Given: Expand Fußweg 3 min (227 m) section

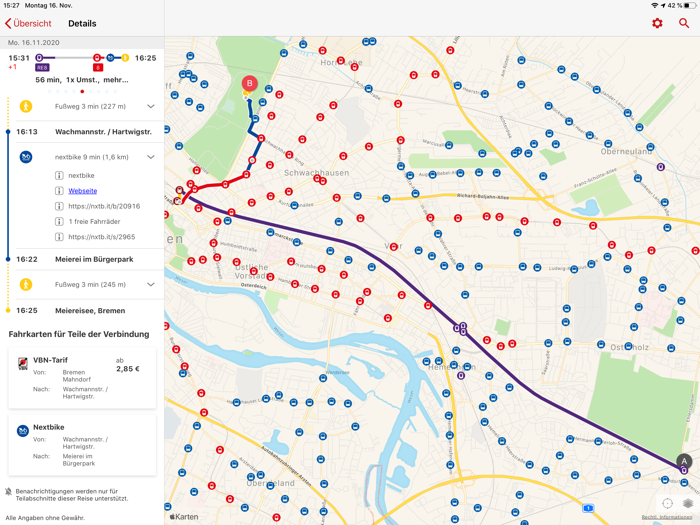Looking at the screenshot, I should pos(151,106).
